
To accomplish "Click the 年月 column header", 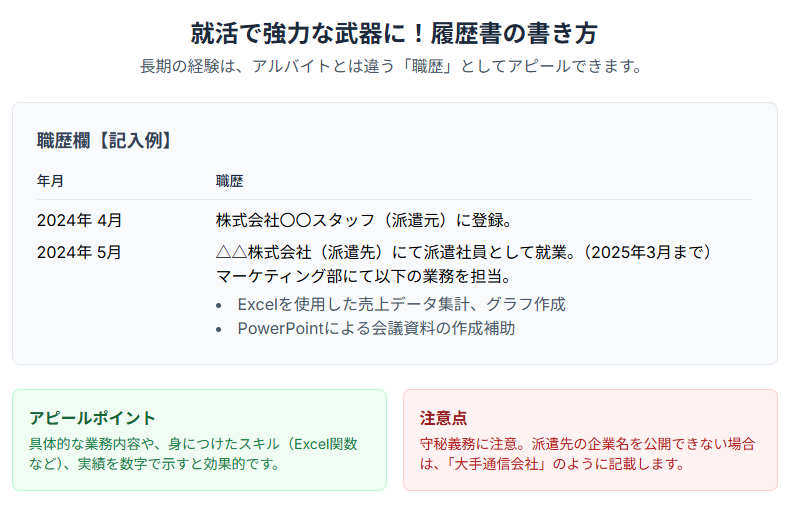I will pyautogui.click(x=50, y=181).
